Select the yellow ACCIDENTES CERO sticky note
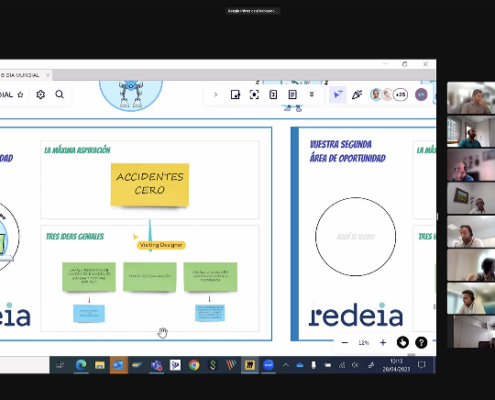 pos(150,185)
